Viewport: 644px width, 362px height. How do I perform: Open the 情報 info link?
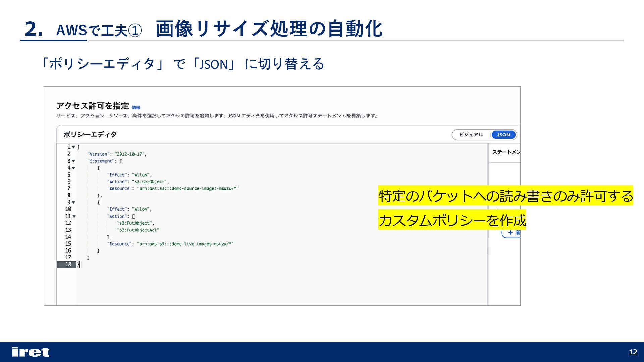point(136,107)
